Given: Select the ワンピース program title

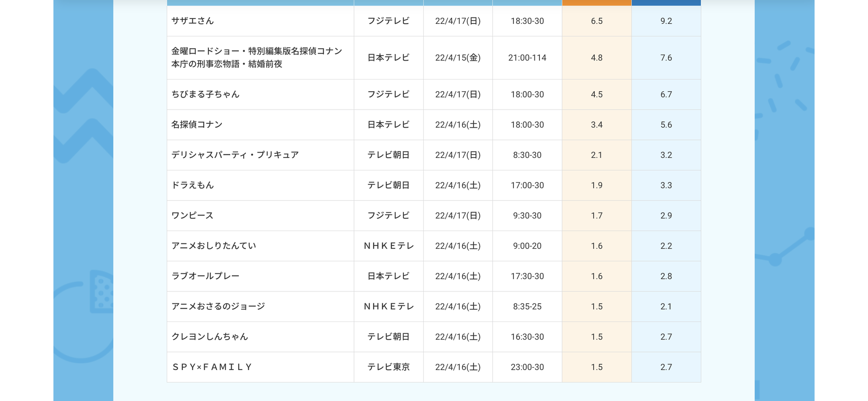Looking at the screenshot, I should [193, 215].
